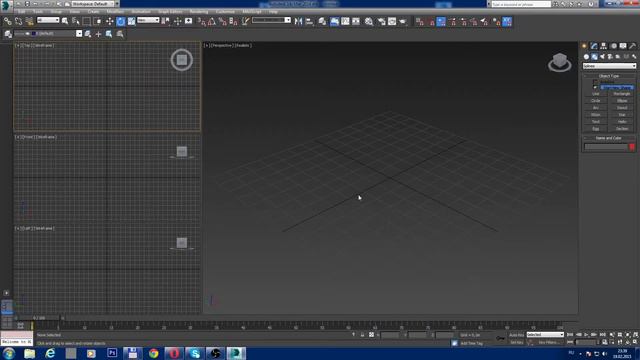Open the Tools menu

[x=38, y=11]
